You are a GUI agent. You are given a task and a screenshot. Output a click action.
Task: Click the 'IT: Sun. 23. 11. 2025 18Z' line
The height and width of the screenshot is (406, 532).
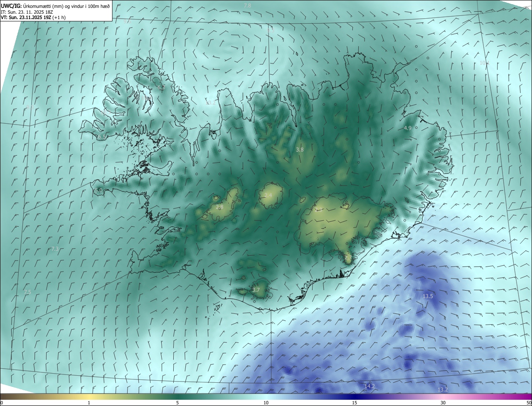tap(27, 12)
